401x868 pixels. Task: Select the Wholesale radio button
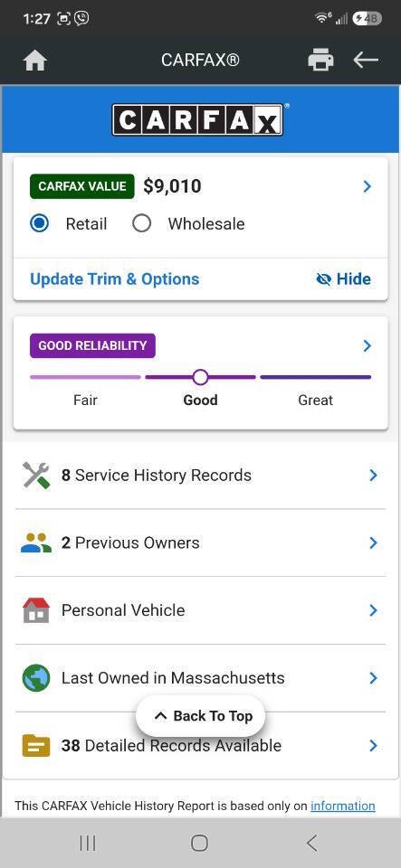click(x=142, y=223)
